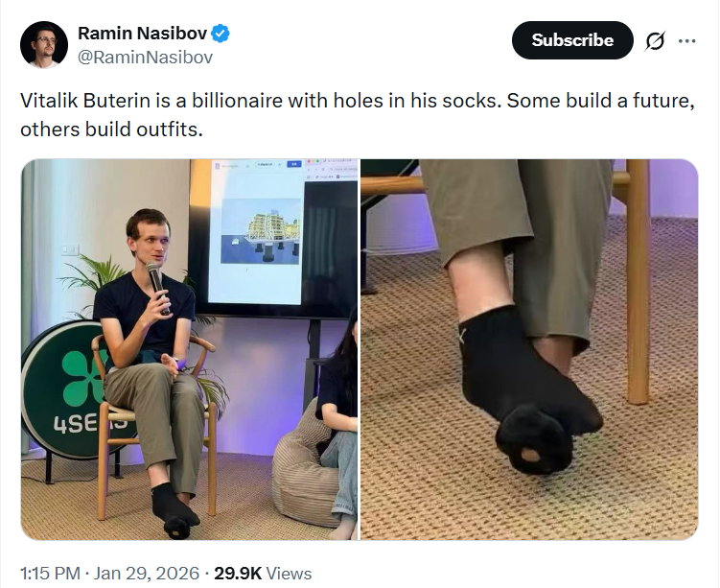The image size is (720, 588).
Task: Click the words "Vitalik Buterin" in tweet
Action: click(x=79, y=101)
